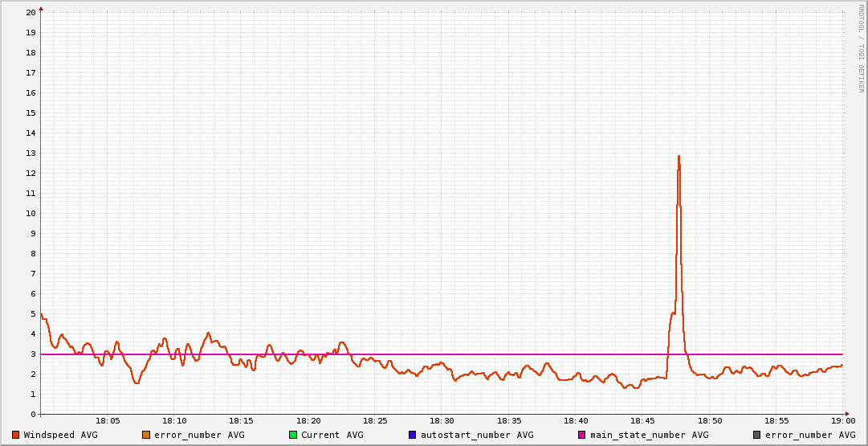Click the orange error_number legend swatch
Screen dimensions: 868x446
tap(145, 435)
